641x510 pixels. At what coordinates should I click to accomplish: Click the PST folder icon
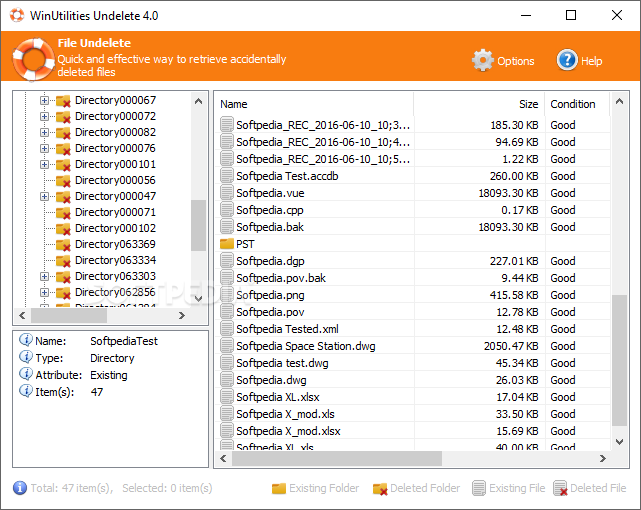pos(226,244)
